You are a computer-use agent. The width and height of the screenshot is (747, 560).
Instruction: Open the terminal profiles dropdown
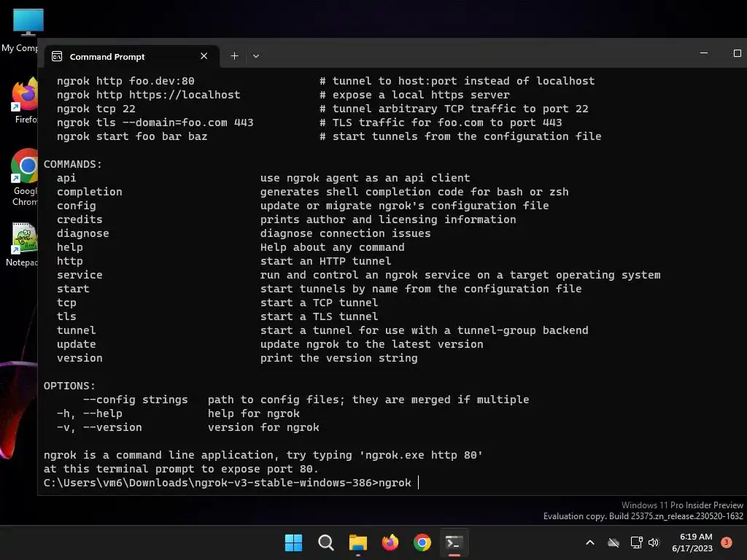pyautogui.click(x=256, y=56)
